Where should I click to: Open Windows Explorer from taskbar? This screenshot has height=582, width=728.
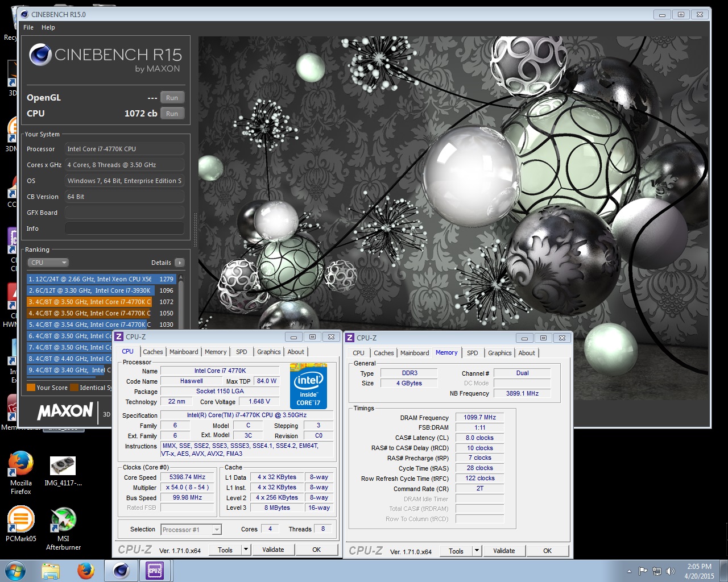coord(51,571)
